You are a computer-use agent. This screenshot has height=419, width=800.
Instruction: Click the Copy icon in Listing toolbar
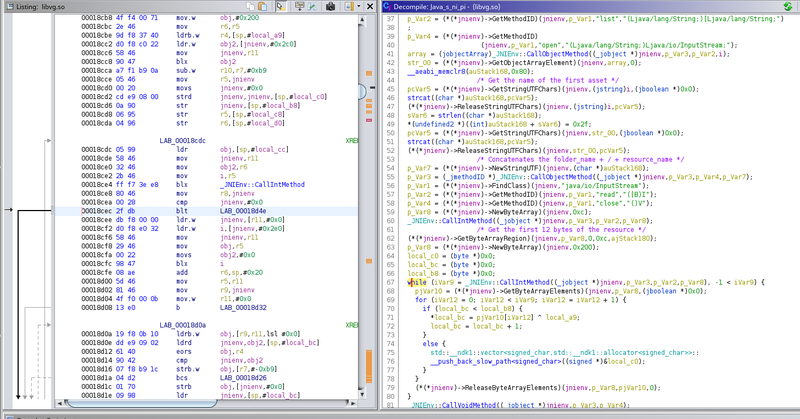(251, 7)
